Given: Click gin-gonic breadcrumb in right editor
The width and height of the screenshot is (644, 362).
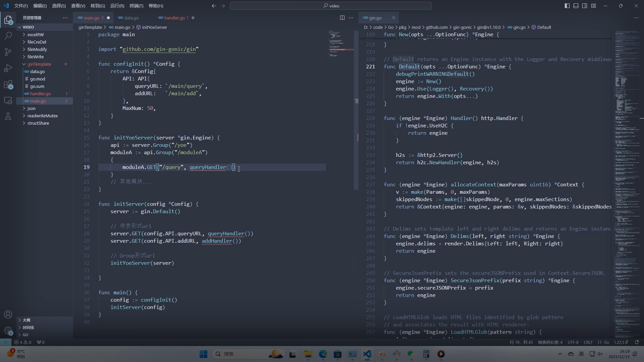Looking at the screenshot, I should coord(462,27).
